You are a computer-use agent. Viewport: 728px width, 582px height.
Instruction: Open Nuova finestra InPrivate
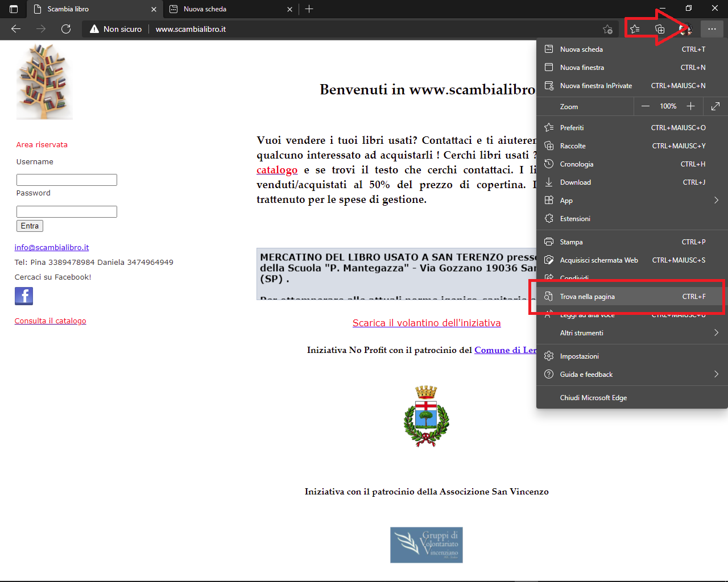(x=632, y=86)
